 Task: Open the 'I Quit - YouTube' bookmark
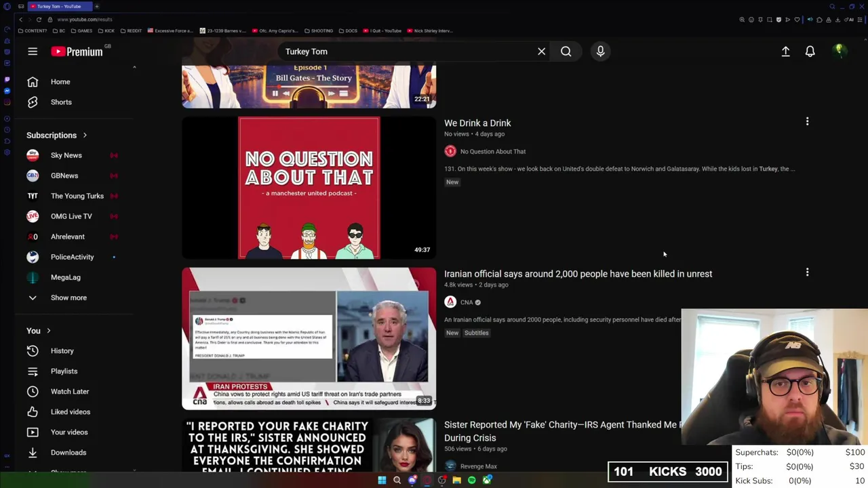(x=382, y=30)
